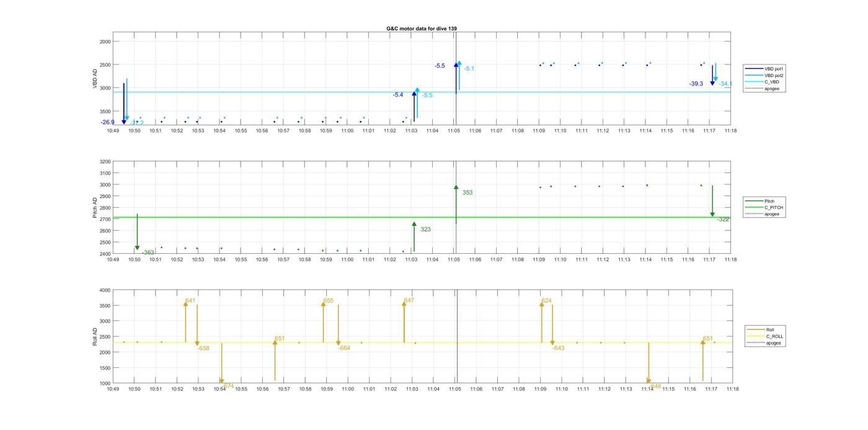Click the '1500' tick on Roll axis

click(x=104, y=368)
